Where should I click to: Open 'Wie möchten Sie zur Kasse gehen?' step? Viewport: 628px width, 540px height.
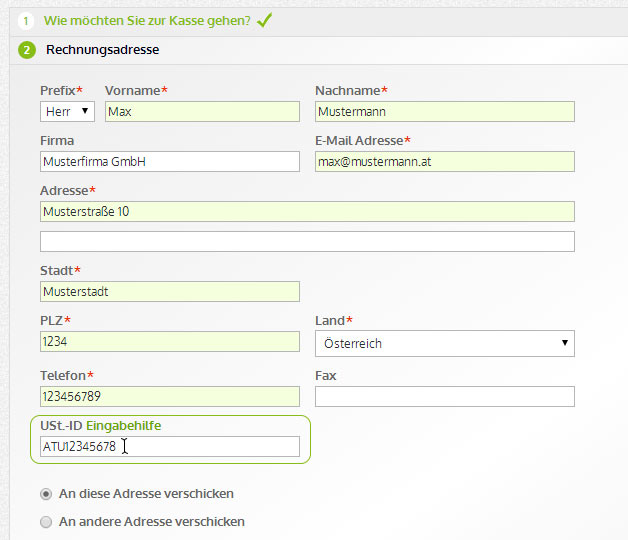146,20
